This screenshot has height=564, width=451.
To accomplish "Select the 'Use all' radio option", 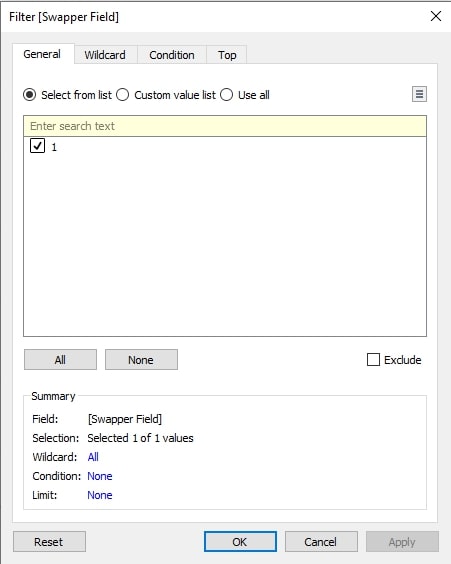I will [x=227, y=95].
